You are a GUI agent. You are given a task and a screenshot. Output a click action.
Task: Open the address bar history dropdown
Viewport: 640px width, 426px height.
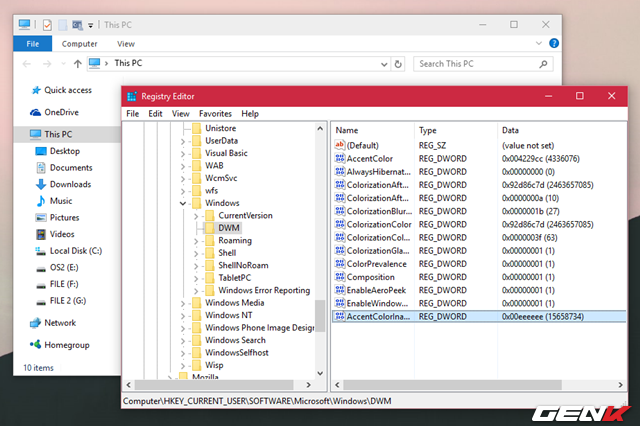point(379,64)
